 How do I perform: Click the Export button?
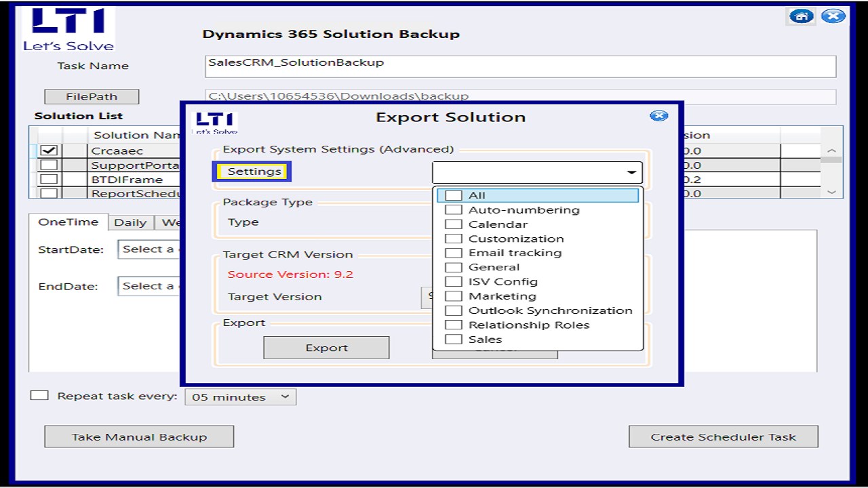coord(326,348)
